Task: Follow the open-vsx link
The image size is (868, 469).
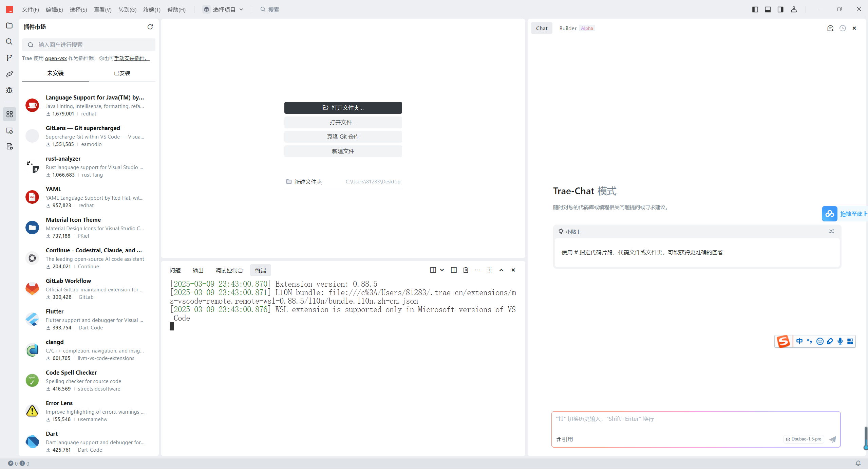Action: point(56,58)
